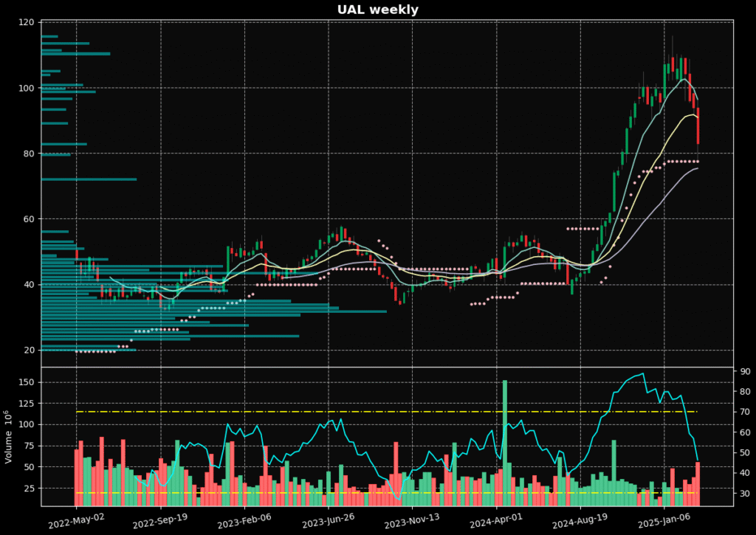Click the 'UAL weekly' chart title
756x535 pixels.
coord(377,10)
